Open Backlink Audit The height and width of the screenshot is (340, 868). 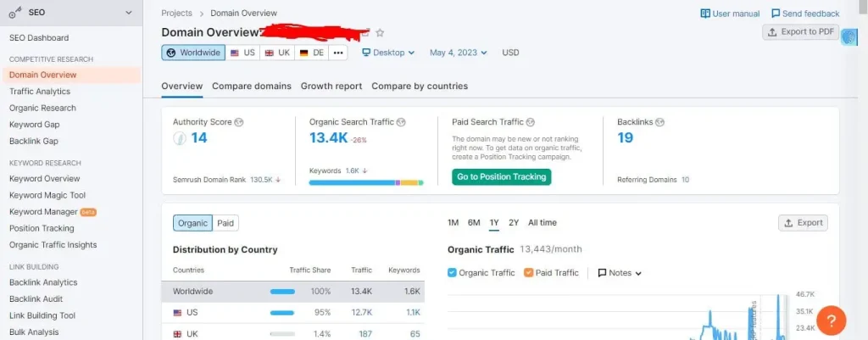pos(36,299)
